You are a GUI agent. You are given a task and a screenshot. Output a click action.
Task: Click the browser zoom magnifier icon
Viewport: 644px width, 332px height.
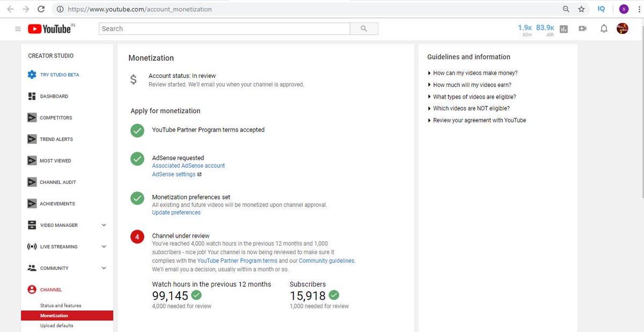pyautogui.click(x=566, y=9)
